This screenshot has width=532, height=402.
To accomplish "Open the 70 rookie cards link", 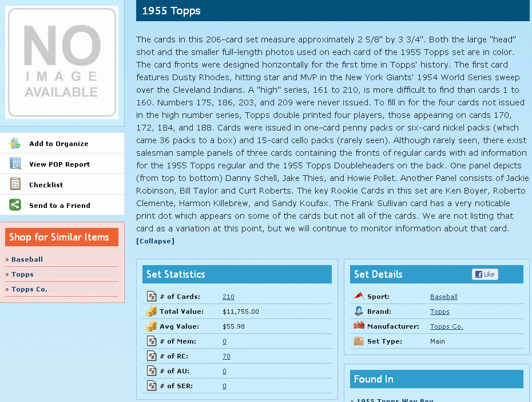I will pos(227,357).
